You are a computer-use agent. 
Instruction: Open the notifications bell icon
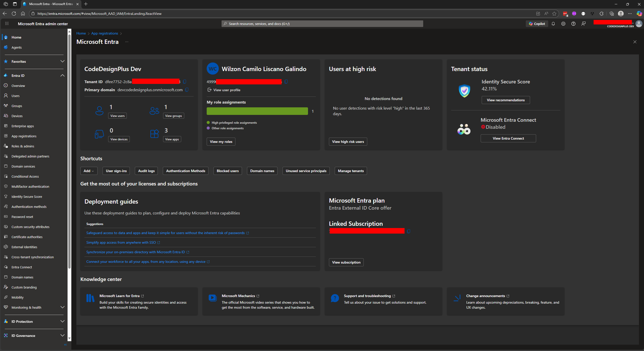553,24
